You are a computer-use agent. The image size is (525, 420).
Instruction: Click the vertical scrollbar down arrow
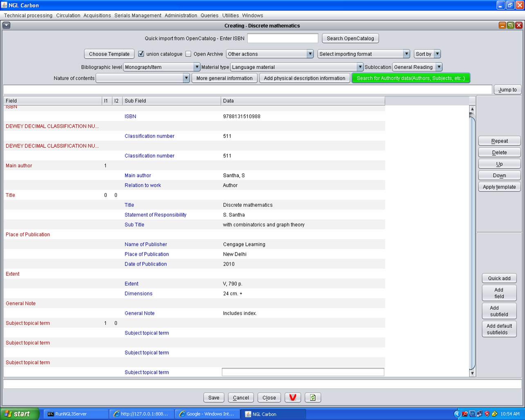click(472, 373)
